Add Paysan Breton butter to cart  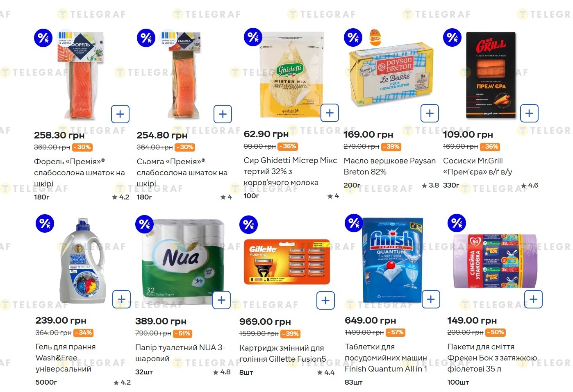tap(430, 113)
